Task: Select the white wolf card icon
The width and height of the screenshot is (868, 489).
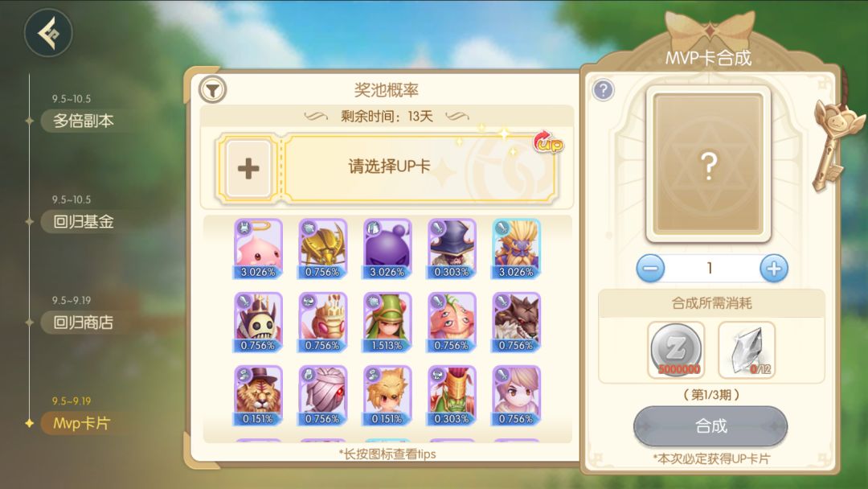Action: pyautogui.click(x=516, y=322)
